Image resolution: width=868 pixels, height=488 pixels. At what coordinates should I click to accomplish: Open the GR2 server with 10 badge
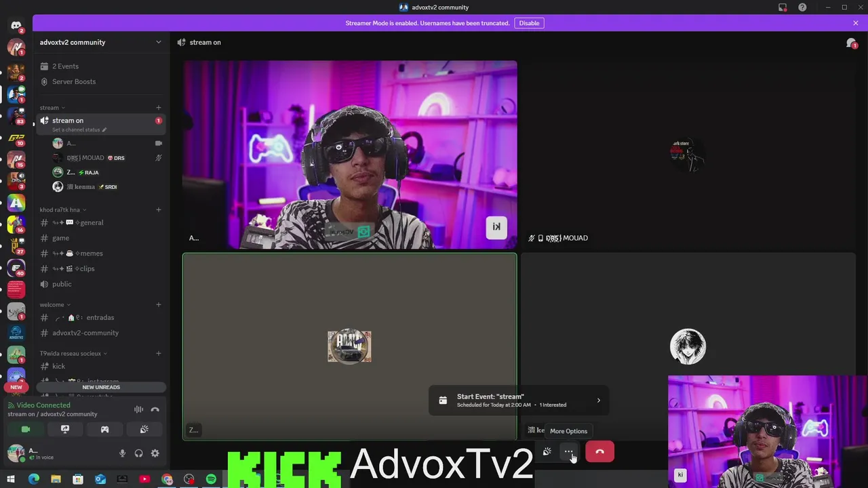pos(16,139)
